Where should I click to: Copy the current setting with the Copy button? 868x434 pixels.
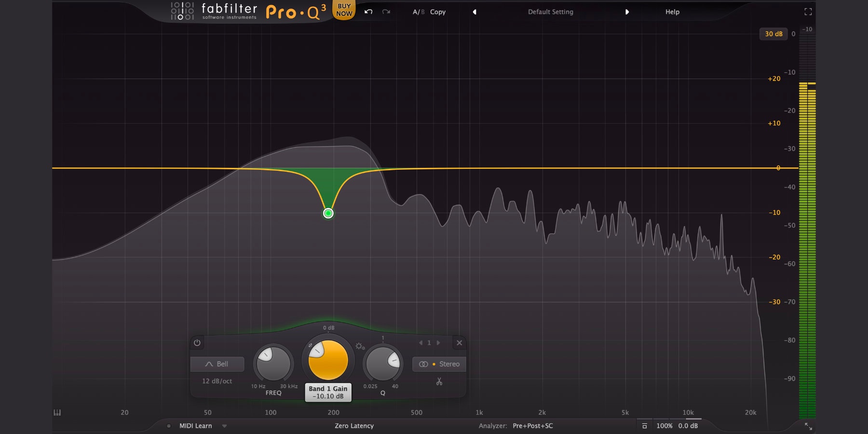point(437,12)
